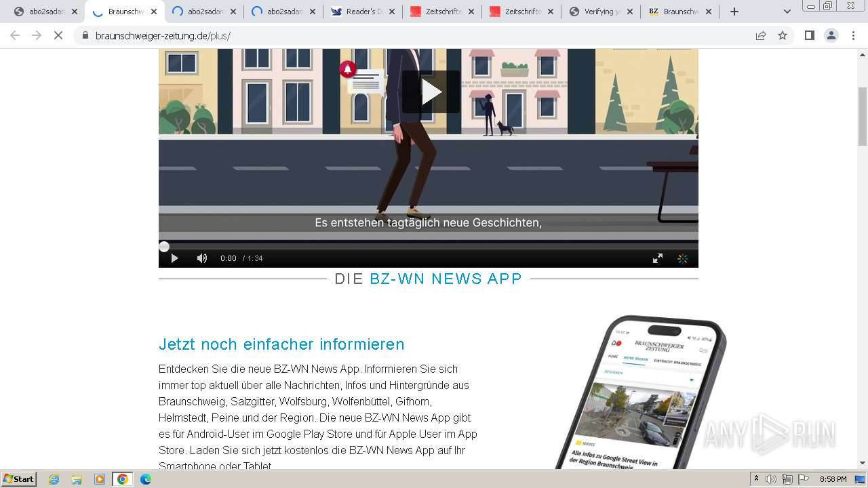The image size is (868, 488).
Task: Toggle the browser side panel
Action: (809, 35)
